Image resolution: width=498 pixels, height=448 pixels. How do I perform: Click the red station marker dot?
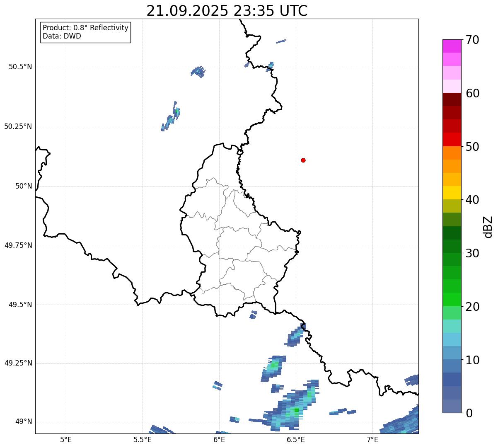(x=303, y=160)
